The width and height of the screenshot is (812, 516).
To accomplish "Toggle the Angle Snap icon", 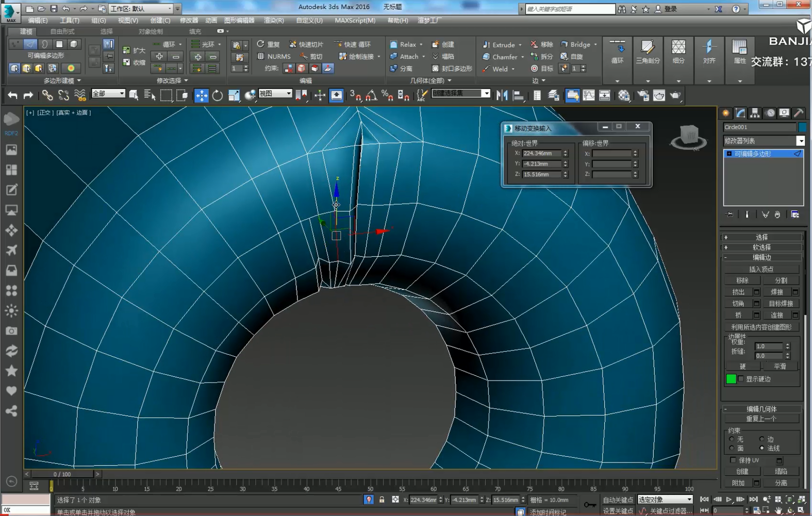I will pyautogui.click(x=371, y=95).
